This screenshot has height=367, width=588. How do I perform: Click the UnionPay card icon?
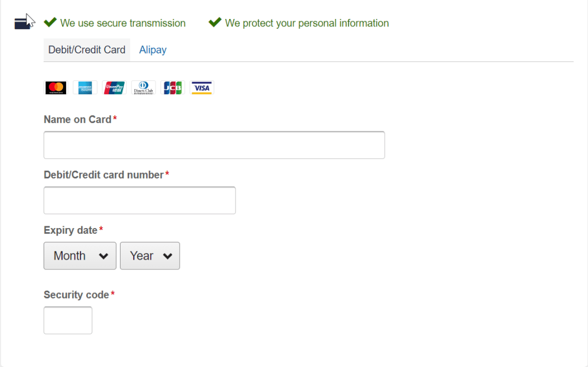114,88
